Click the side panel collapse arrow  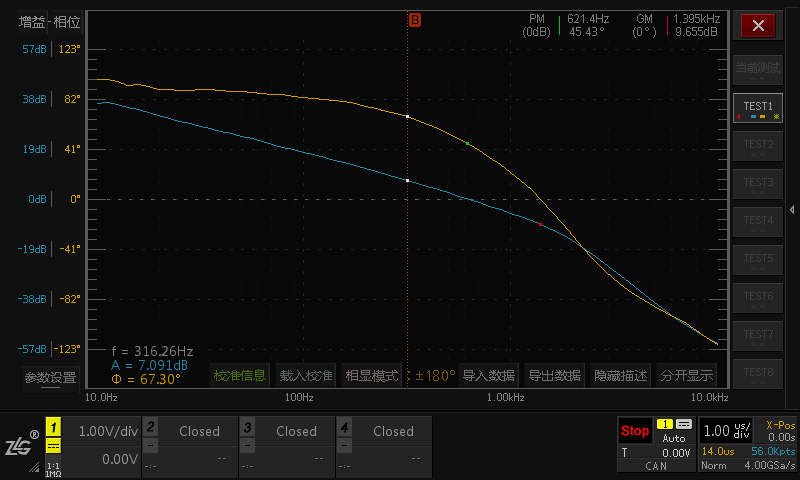click(x=791, y=209)
